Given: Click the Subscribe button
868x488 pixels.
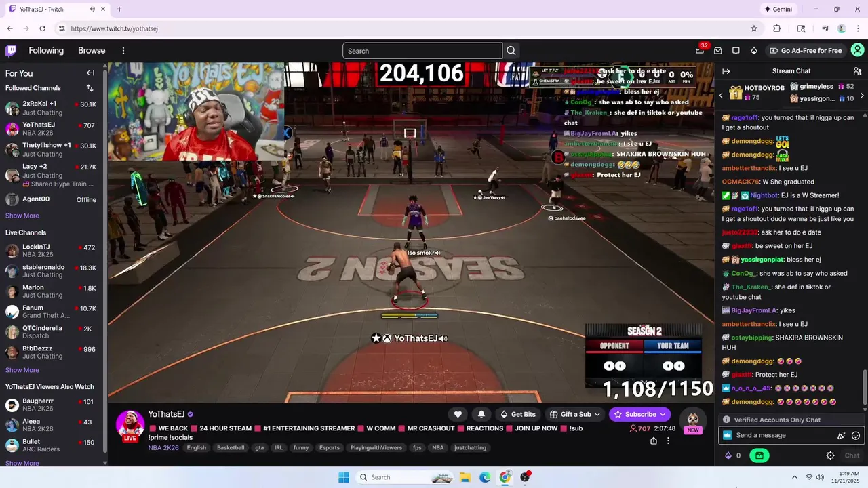Looking at the screenshot, I should [x=634, y=414].
